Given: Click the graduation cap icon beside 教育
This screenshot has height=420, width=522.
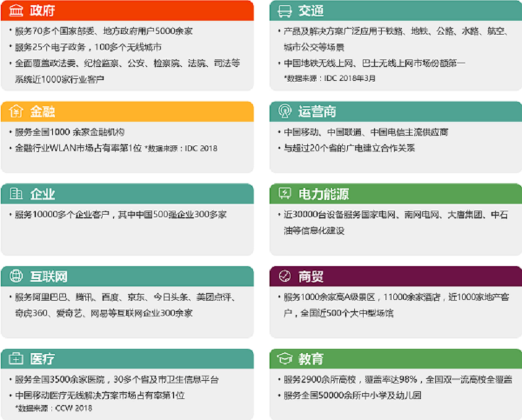Looking at the screenshot, I should pos(284,359).
